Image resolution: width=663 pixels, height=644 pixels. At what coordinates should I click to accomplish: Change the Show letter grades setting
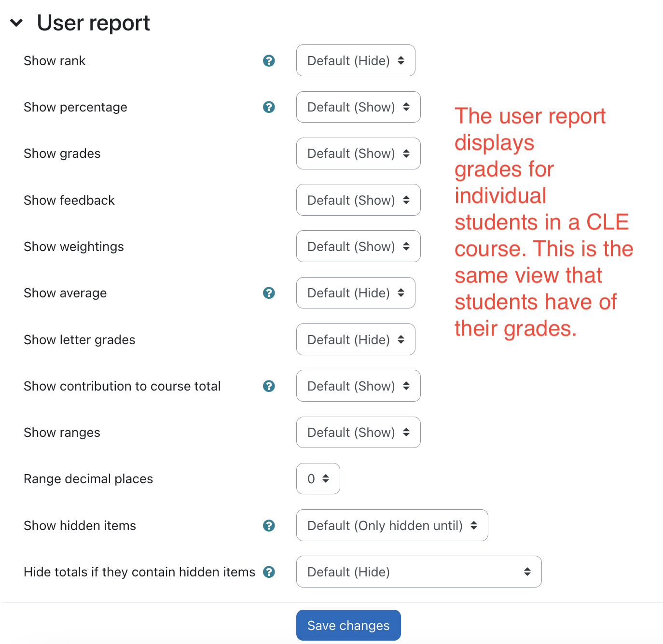(x=356, y=340)
